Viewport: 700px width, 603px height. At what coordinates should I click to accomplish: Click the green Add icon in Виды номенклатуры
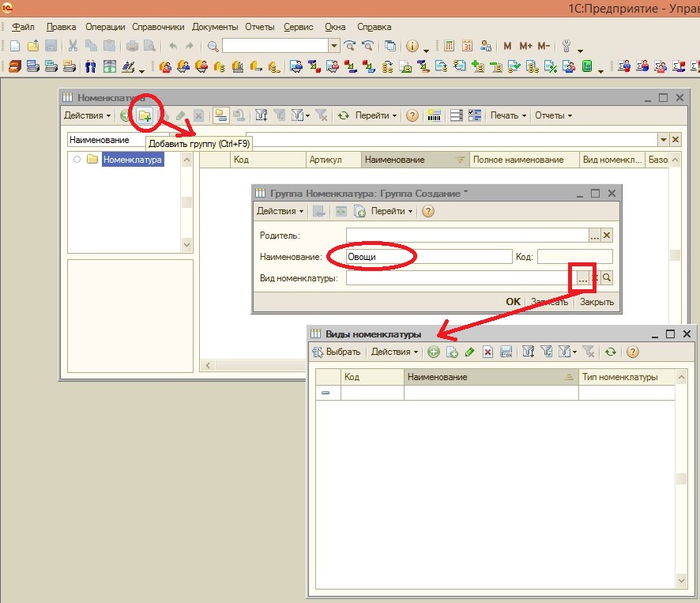point(434,352)
